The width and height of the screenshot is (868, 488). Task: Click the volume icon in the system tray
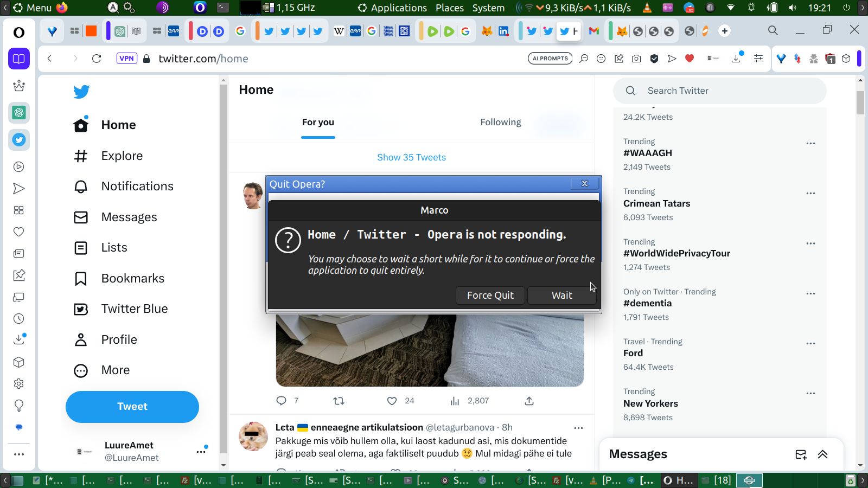(793, 8)
